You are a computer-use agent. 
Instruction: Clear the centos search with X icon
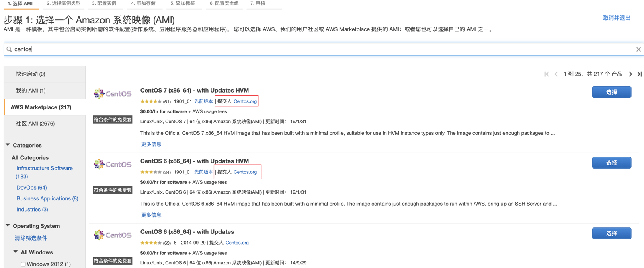tap(638, 49)
